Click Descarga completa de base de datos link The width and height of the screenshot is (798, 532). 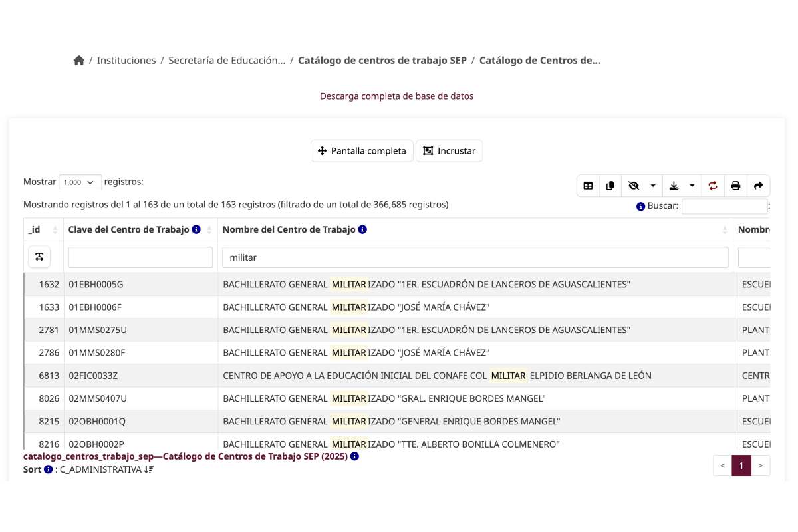pos(397,96)
